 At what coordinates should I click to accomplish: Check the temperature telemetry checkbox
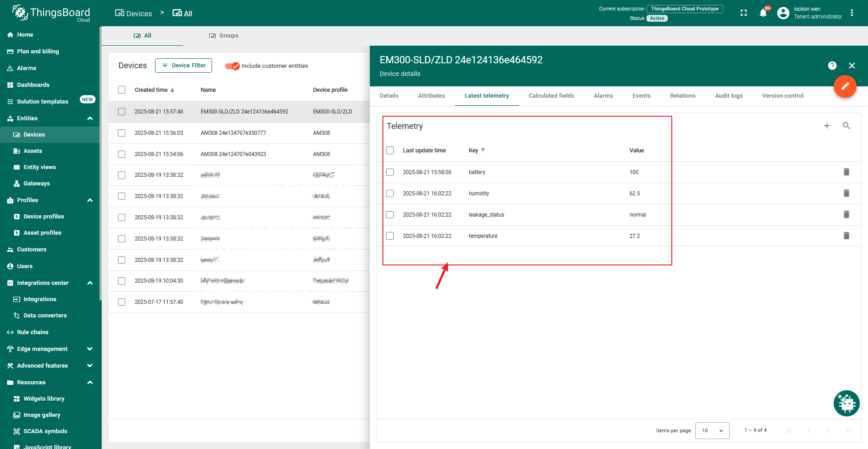390,236
